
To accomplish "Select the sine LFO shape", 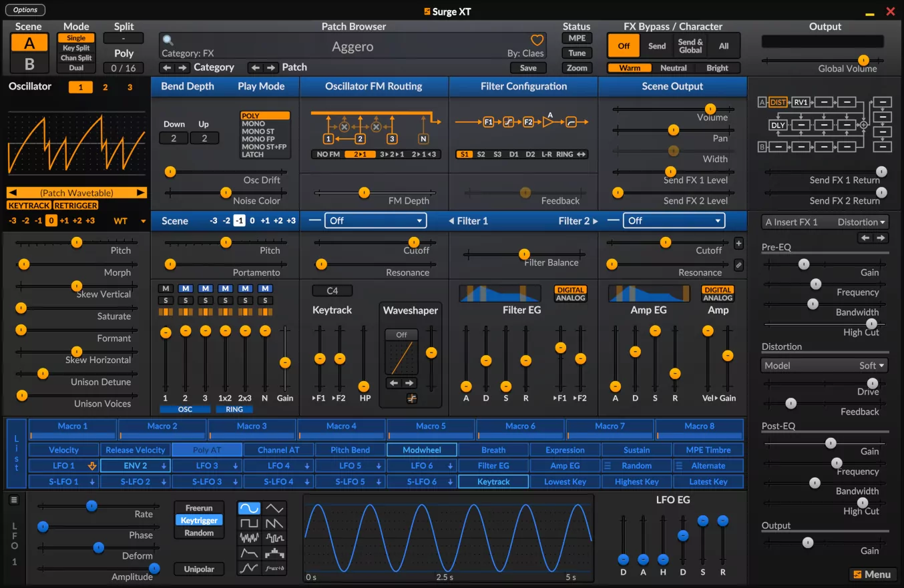I will tap(250, 509).
